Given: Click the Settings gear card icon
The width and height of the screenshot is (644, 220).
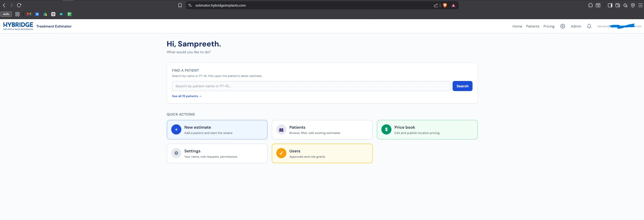Looking at the screenshot, I should click(176, 153).
